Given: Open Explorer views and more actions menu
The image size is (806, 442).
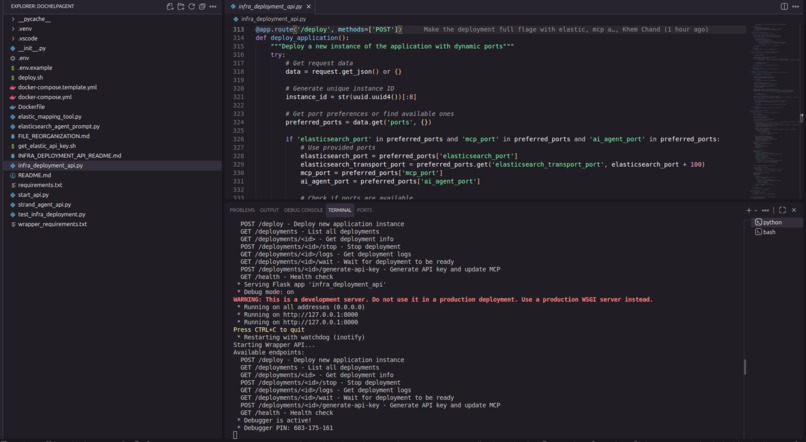Looking at the screenshot, I should (213, 7).
